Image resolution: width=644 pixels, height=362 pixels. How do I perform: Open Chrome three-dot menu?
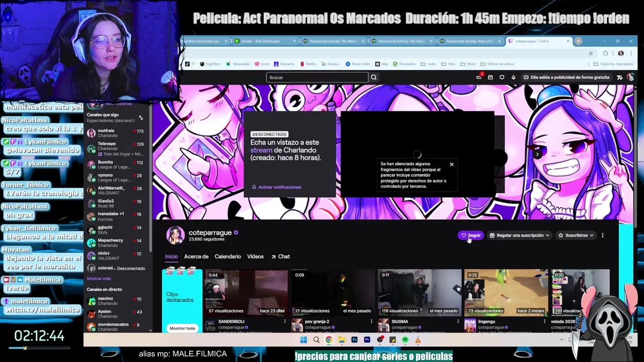tap(630, 53)
